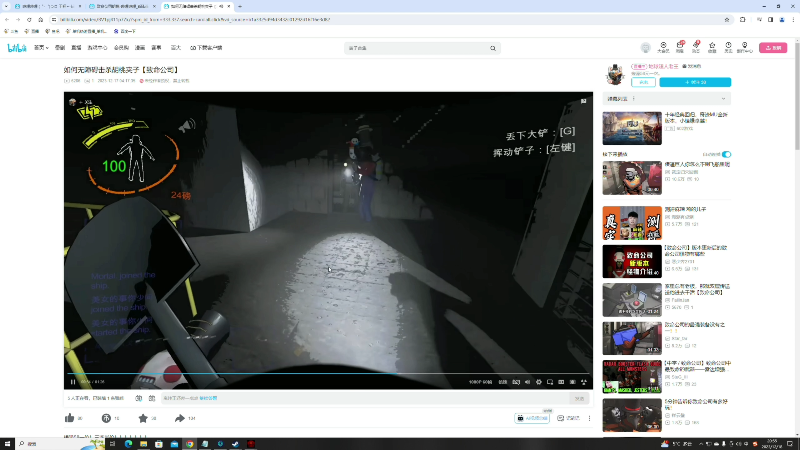Switch to web fullscreen mode
This screenshot has width=800, height=450.
pyautogui.click(x=572, y=382)
